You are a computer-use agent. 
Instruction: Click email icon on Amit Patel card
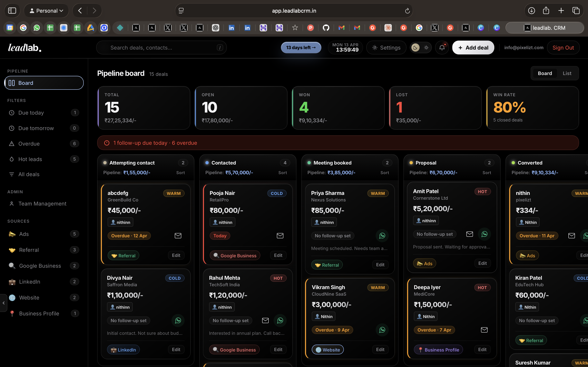tap(469, 234)
